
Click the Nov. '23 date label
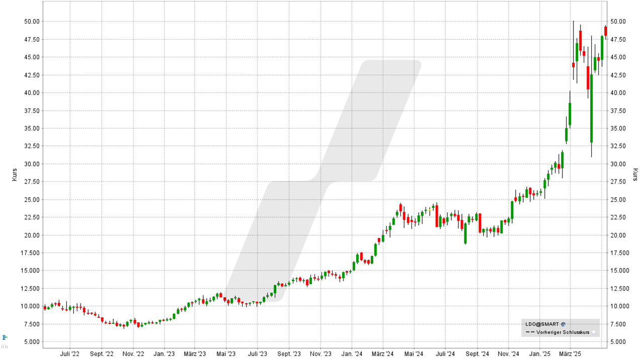click(321, 354)
